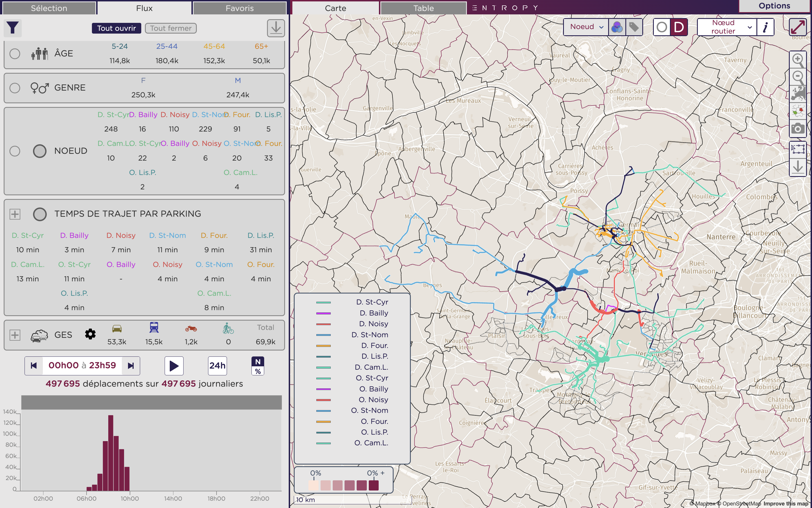Click the download arrow in Flux panel
812x508 pixels.
pyautogui.click(x=276, y=28)
